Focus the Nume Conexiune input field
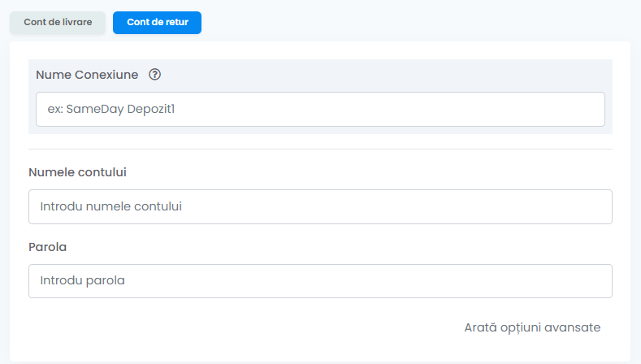The height and width of the screenshot is (364, 641). tap(320, 109)
